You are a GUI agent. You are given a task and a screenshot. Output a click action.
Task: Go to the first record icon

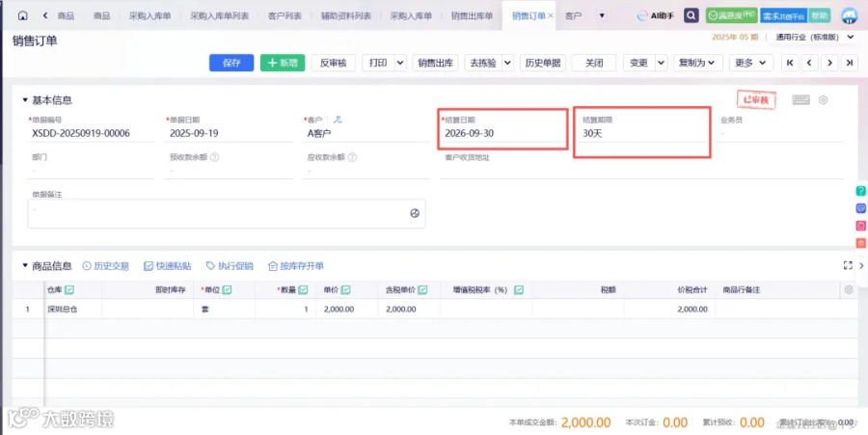(x=790, y=63)
